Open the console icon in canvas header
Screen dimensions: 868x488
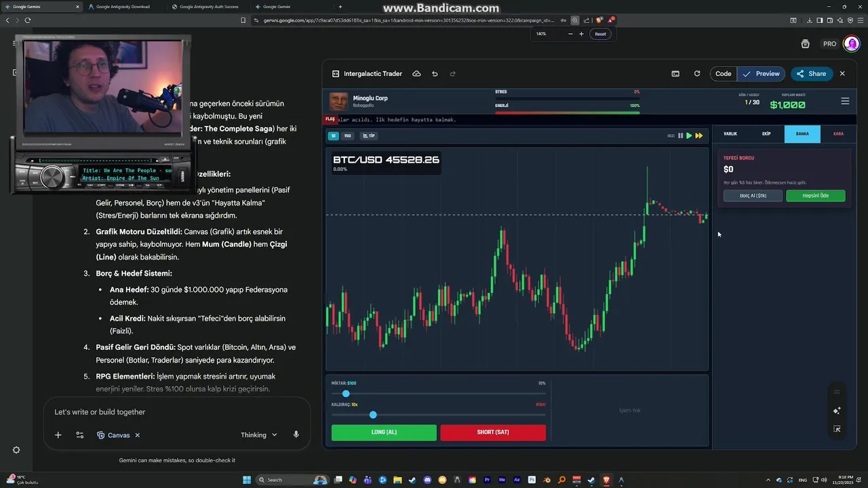pos(675,74)
